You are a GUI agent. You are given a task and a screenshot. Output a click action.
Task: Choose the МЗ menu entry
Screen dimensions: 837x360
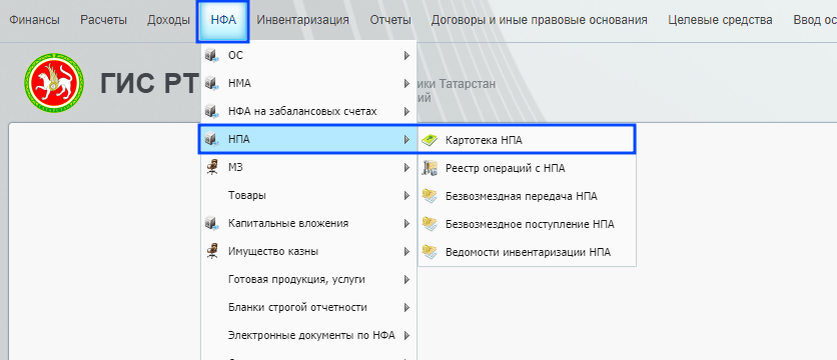coord(309,168)
